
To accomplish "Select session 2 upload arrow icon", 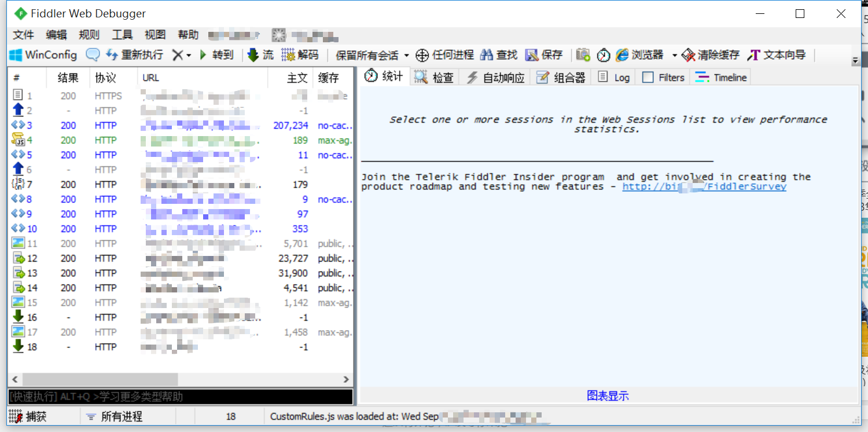I will click(18, 109).
